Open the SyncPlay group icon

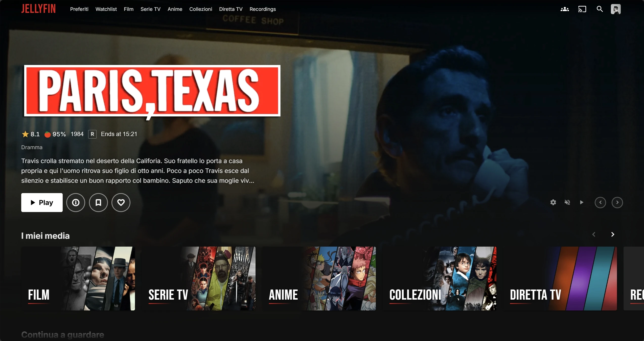[x=565, y=9]
